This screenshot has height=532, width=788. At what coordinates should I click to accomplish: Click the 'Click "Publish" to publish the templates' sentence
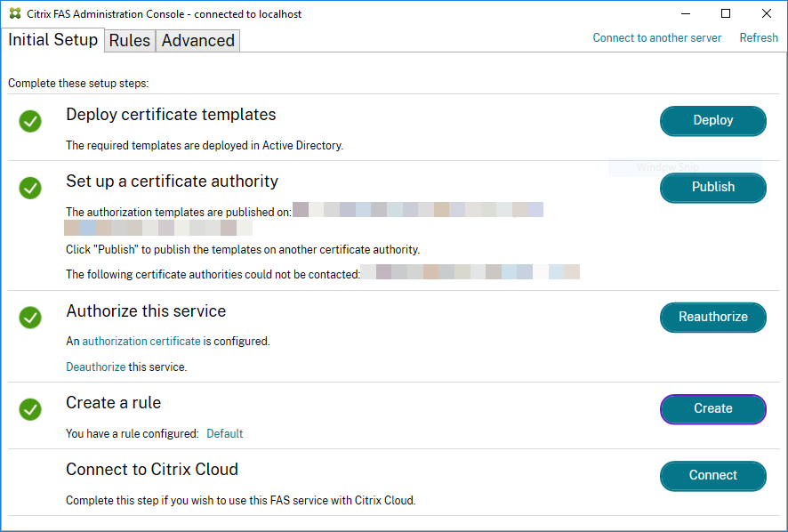pyautogui.click(x=243, y=249)
